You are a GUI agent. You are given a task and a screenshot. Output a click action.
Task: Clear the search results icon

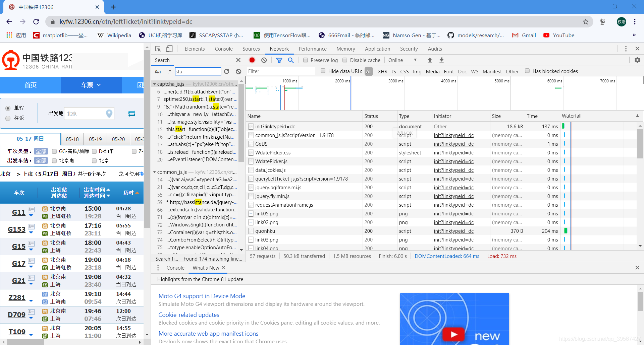coord(238,71)
